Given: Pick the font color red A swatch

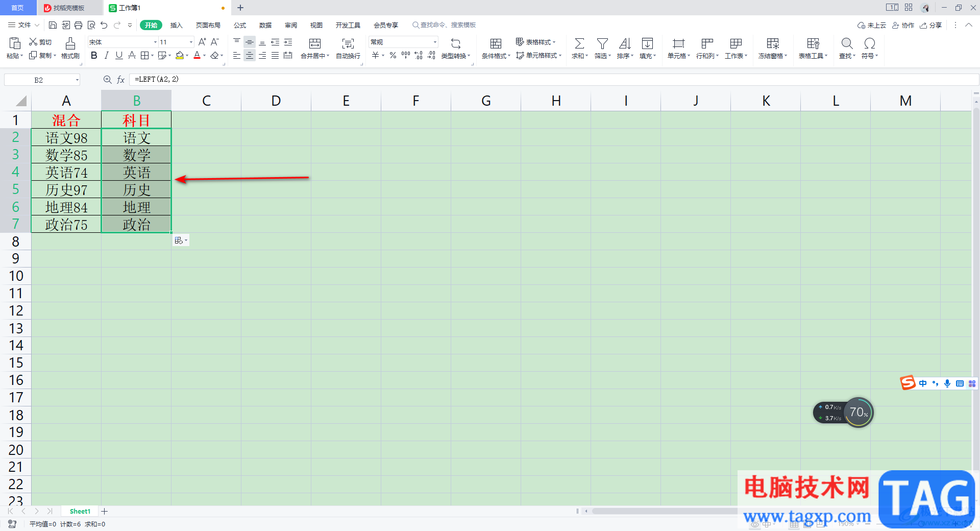Looking at the screenshot, I should pos(197,55).
